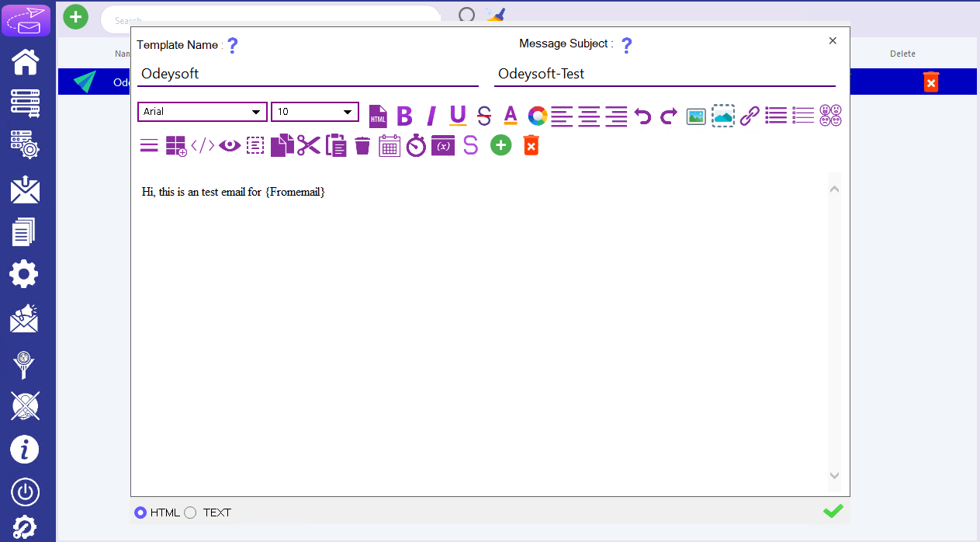
Task: Select the TEXT format radio button
Action: (x=190, y=512)
